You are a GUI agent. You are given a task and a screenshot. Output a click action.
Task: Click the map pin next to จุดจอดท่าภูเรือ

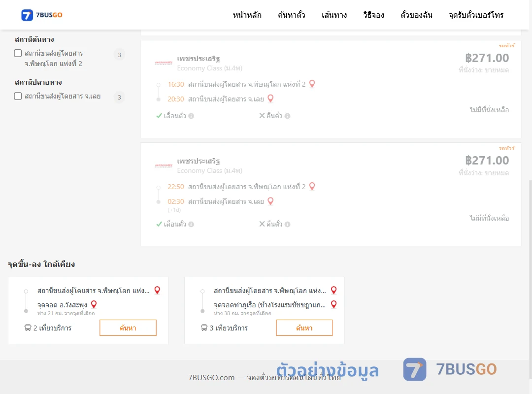[334, 304]
